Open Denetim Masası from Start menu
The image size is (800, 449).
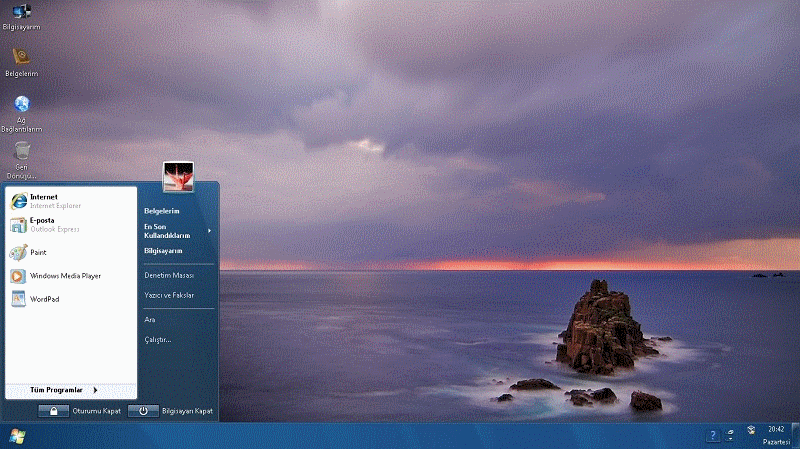pyautogui.click(x=169, y=275)
